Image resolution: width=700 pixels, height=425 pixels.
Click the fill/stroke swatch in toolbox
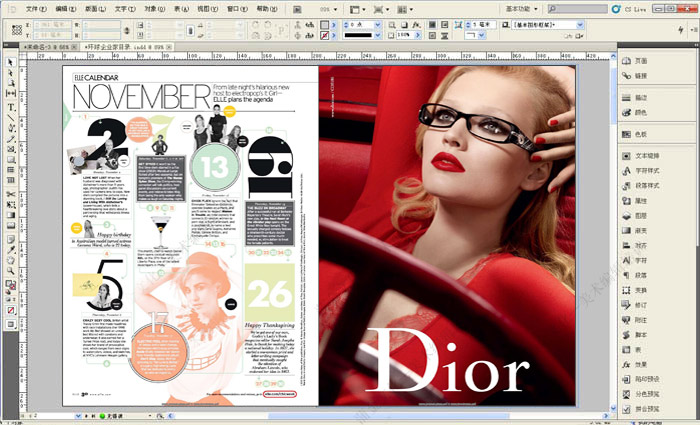(11, 284)
